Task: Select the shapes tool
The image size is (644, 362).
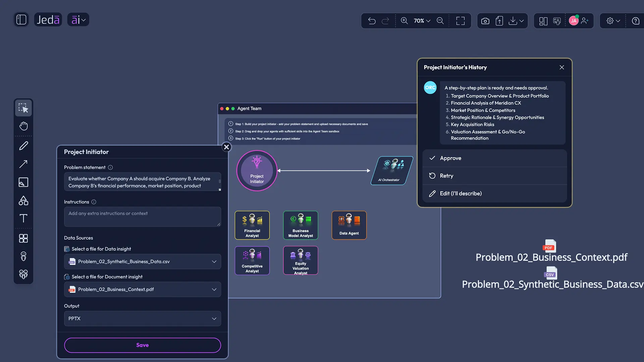Action: (23, 200)
